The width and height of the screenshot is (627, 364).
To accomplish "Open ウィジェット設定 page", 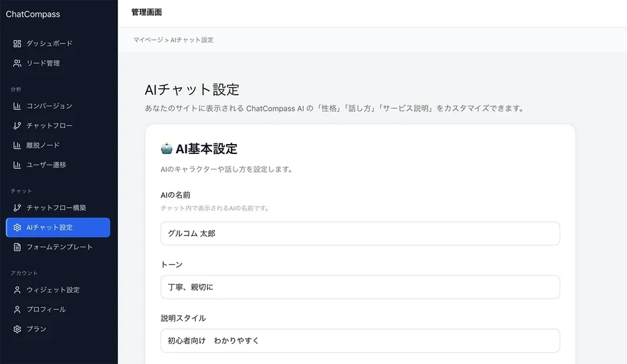I will (x=58, y=290).
